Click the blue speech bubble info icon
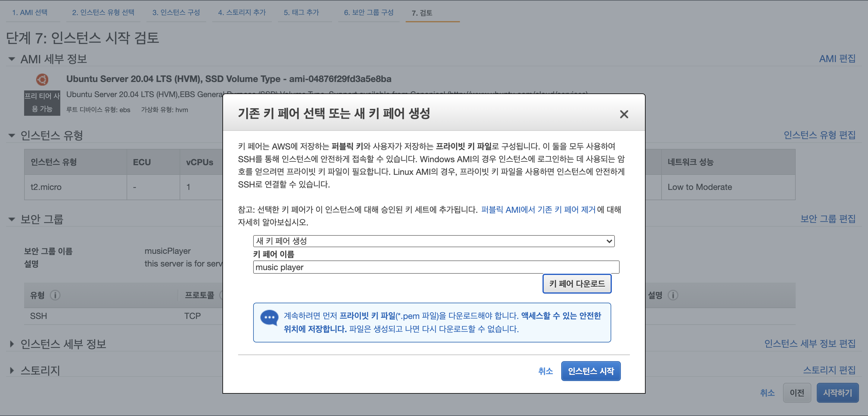868x416 pixels. coord(269,317)
